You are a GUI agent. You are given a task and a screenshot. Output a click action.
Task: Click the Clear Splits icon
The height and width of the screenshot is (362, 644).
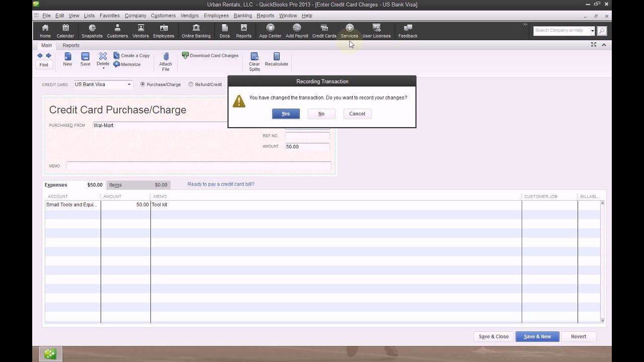(x=255, y=61)
